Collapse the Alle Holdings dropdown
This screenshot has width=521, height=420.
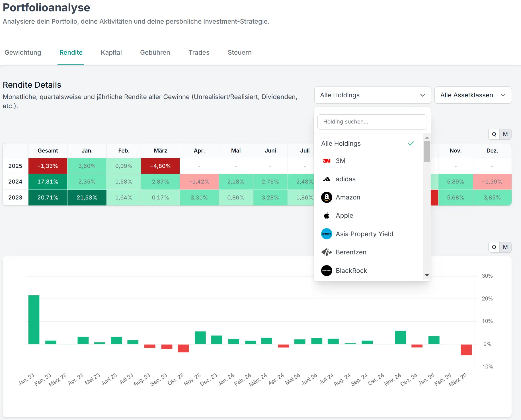(x=372, y=95)
